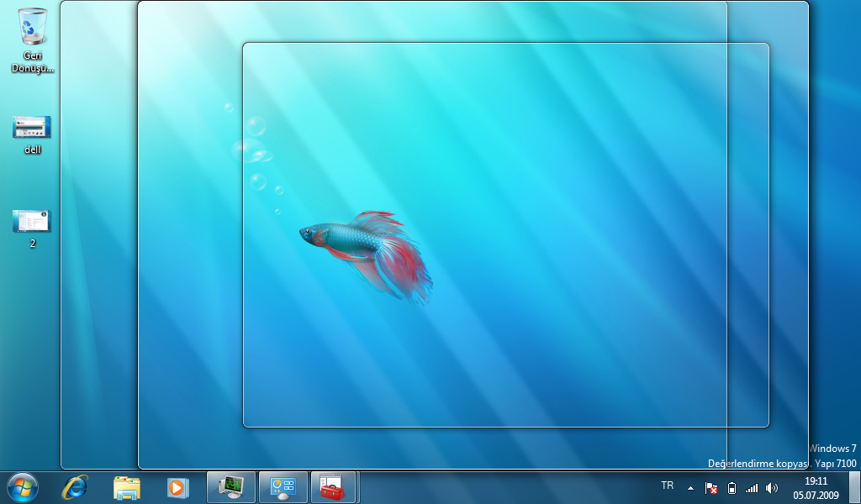This screenshot has height=504, width=861.
Task: Open the volume speaker control
Action: (x=772, y=488)
